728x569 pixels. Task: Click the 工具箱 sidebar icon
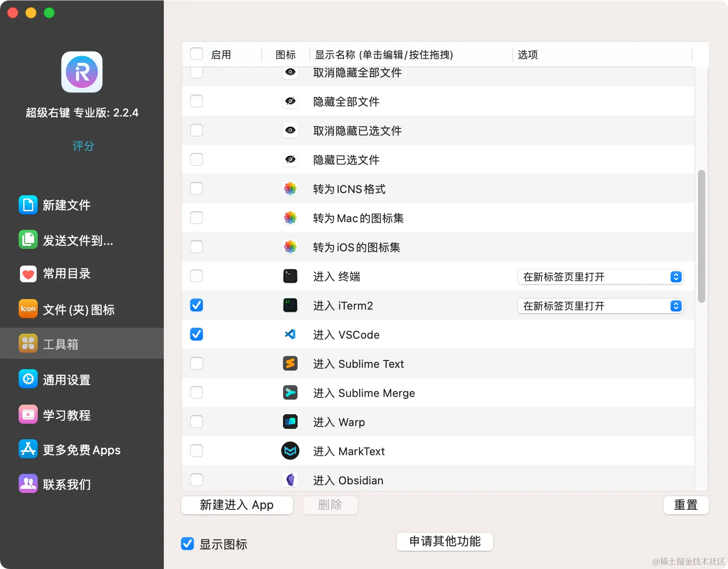coord(28,344)
